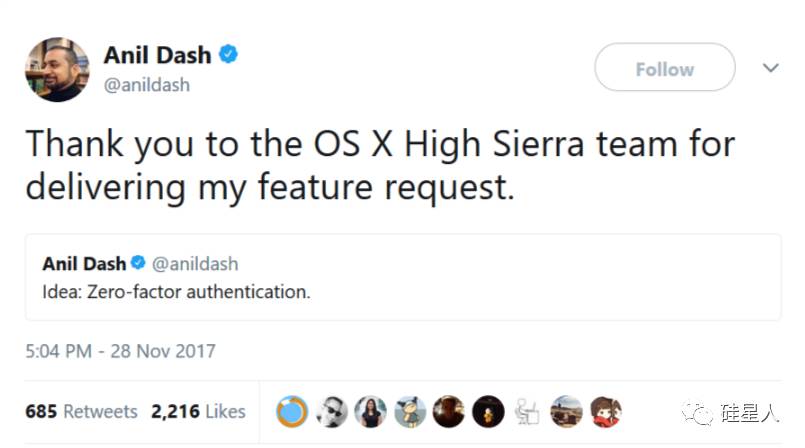Click the last liker avatar, the red-haired cartoon

click(605, 411)
